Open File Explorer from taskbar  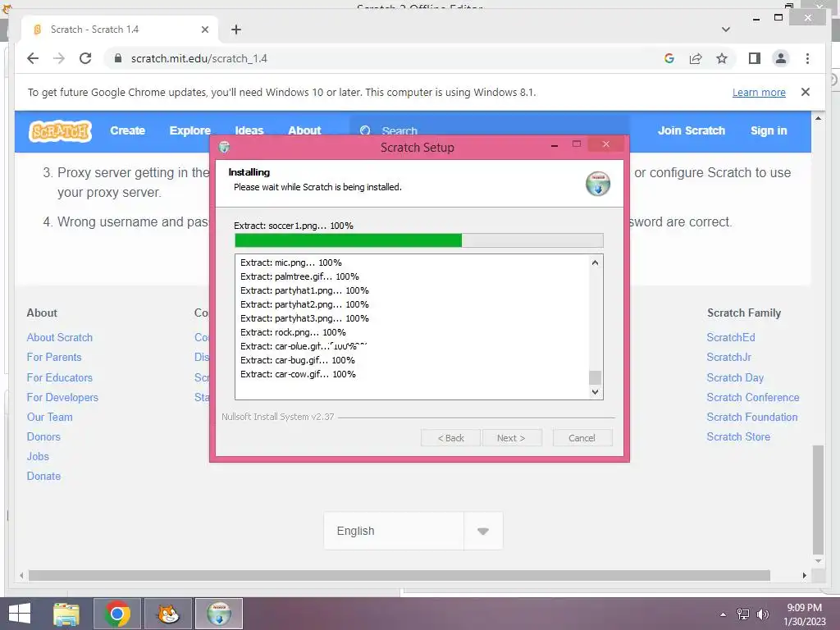[66, 614]
